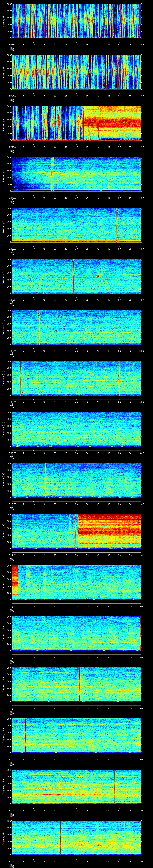153x868 pixels.
Task: Select the spectrogram panel starting at 8:02:00
Action: [x=77, y=72]
